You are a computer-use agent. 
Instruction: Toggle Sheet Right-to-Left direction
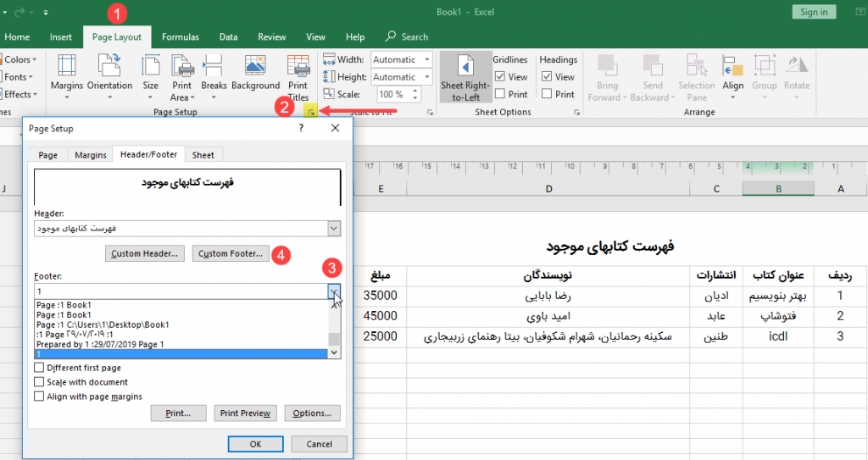tap(465, 77)
